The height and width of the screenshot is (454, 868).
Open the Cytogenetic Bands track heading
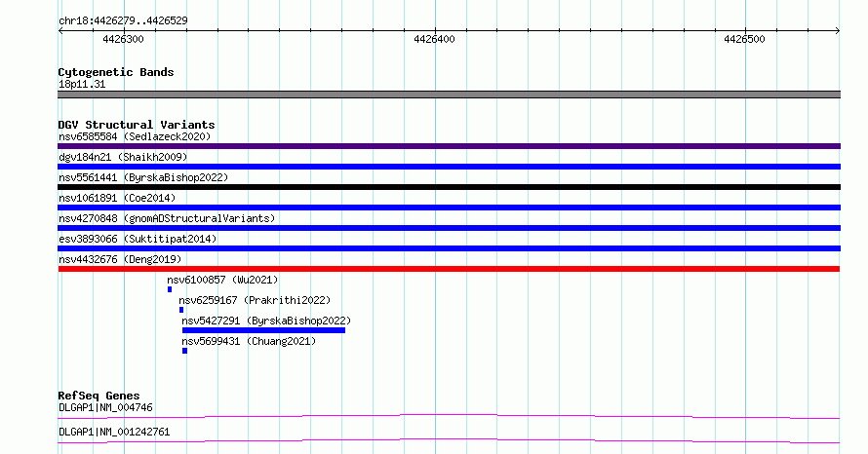point(116,72)
